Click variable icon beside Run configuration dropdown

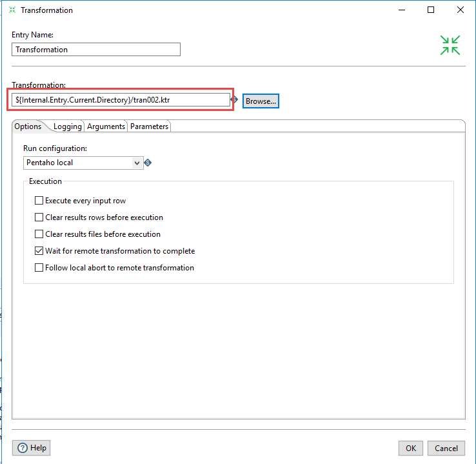(x=148, y=163)
